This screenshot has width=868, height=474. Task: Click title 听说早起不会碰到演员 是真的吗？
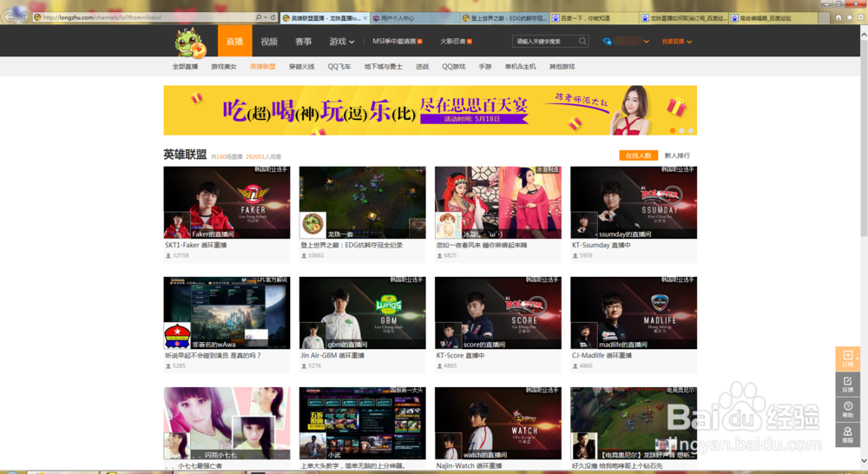click(x=214, y=356)
